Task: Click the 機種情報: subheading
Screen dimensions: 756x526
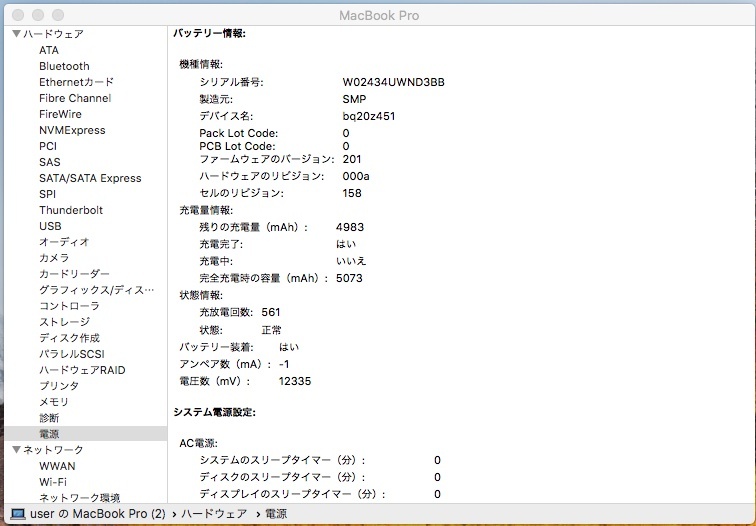Action: point(201,64)
